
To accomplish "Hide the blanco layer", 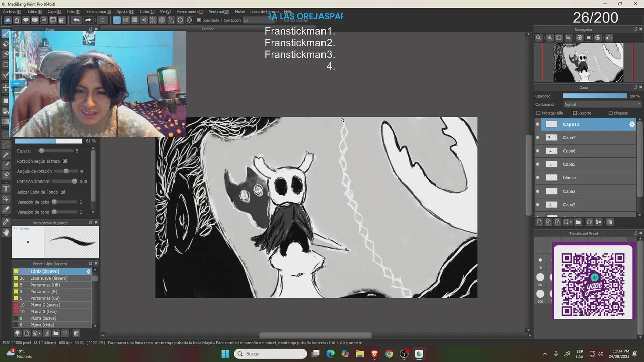I will (538, 178).
